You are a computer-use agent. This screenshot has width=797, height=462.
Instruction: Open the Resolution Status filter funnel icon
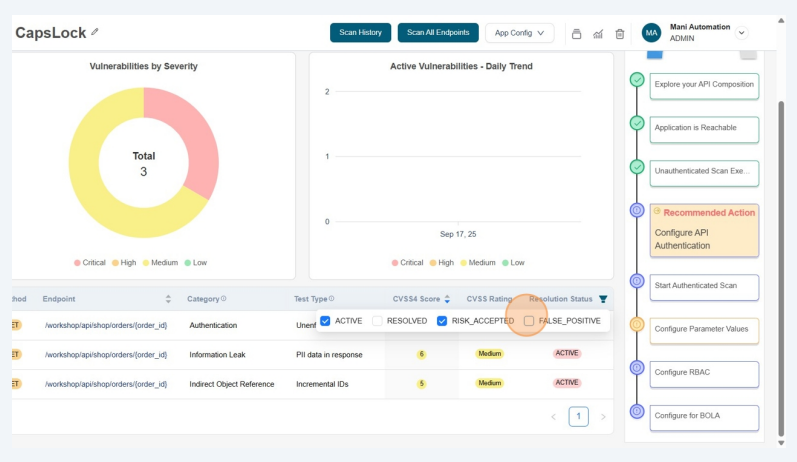[x=603, y=299]
